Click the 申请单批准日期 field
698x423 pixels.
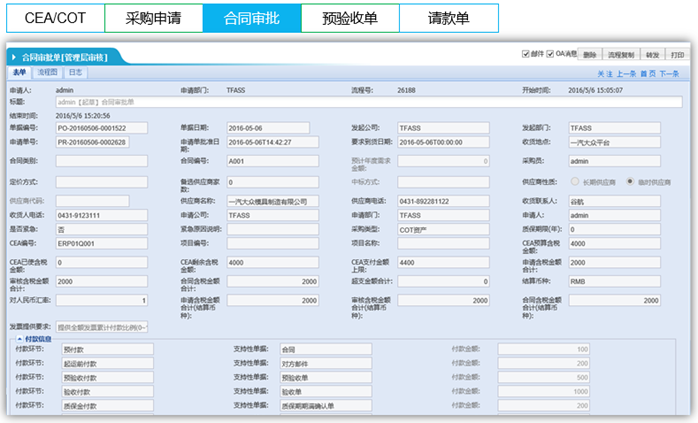pyautogui.click(x=273, y=142)
